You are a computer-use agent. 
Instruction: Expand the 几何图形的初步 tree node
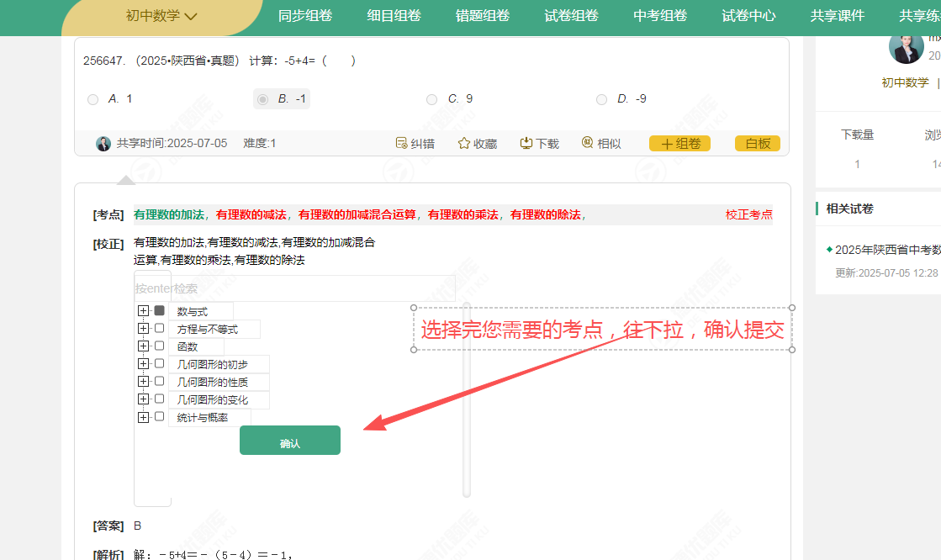144,363
